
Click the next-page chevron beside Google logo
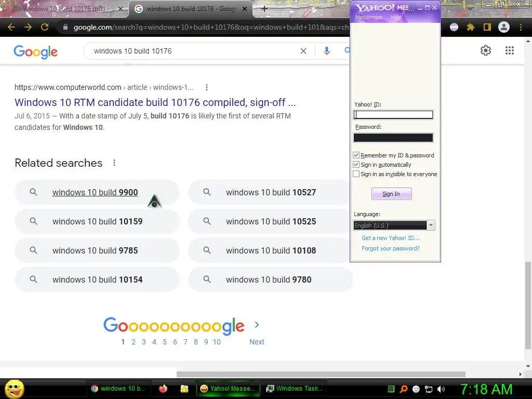click(x=257, y=325)
